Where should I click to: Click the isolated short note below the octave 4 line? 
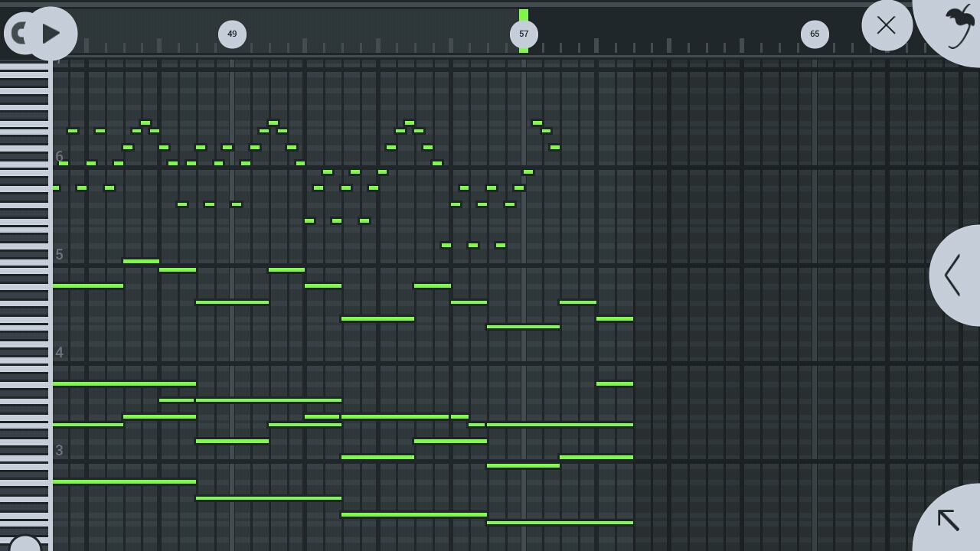(x=614, y=384)
